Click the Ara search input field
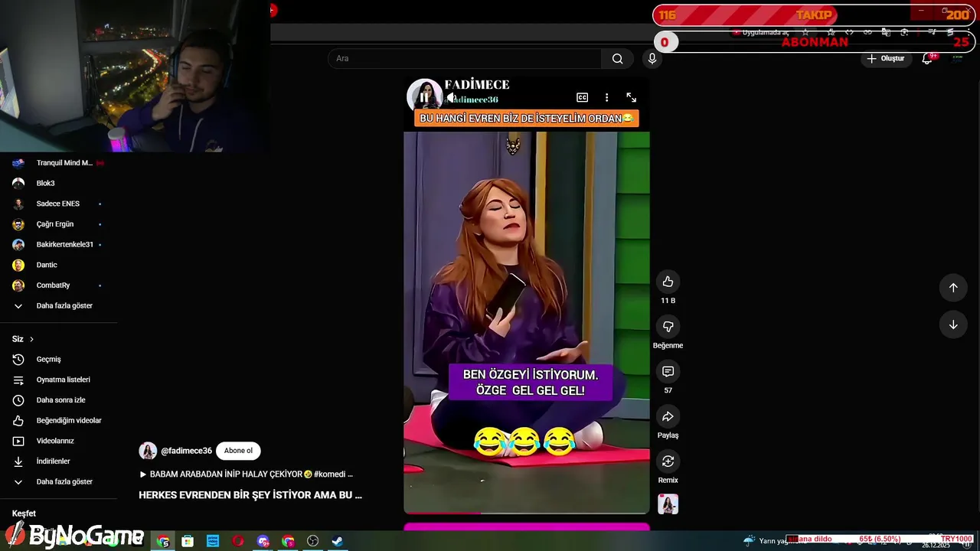 tap(465, 58)
